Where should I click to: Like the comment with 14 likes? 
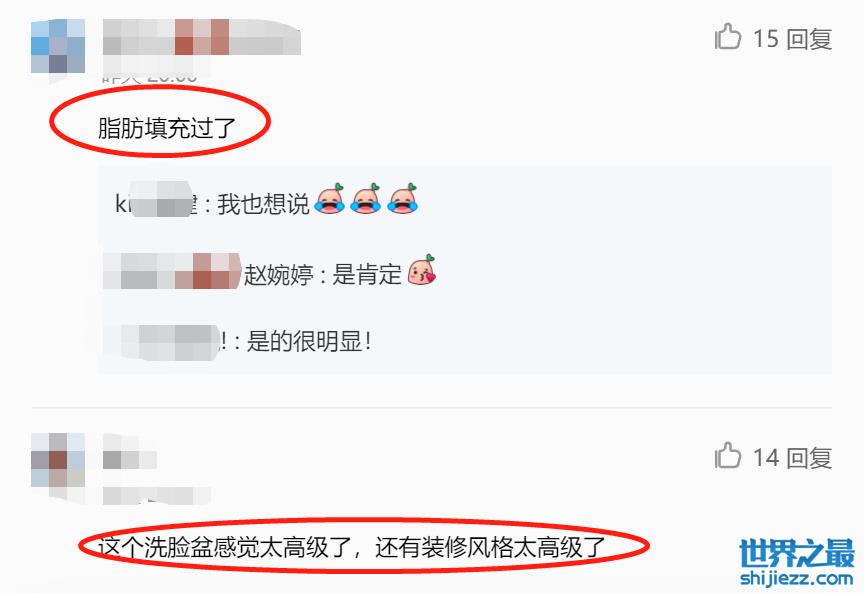pyautogui.click(x=728, y=456)
